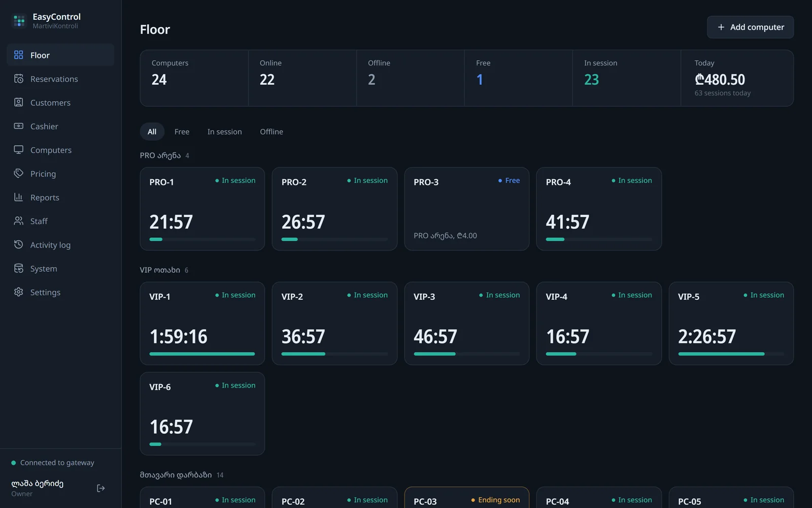Click the System database icon
Screen dimensions: 812x508
coord(19,268)
